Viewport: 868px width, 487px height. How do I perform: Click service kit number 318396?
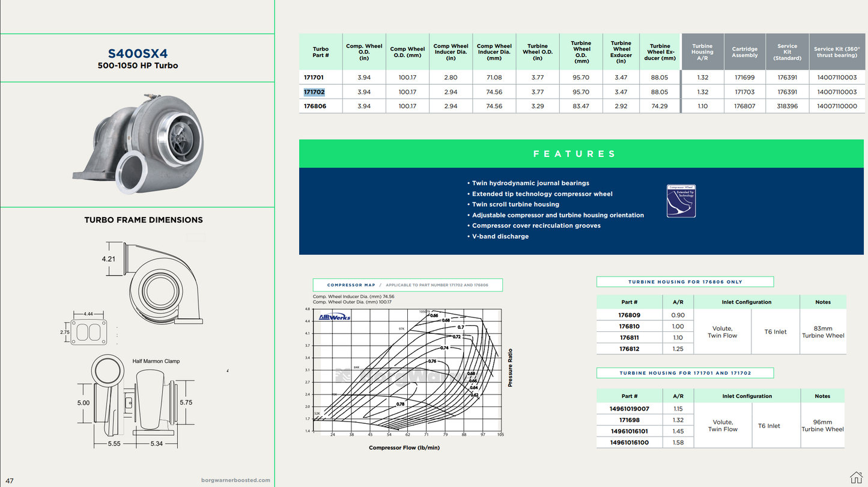787,106
